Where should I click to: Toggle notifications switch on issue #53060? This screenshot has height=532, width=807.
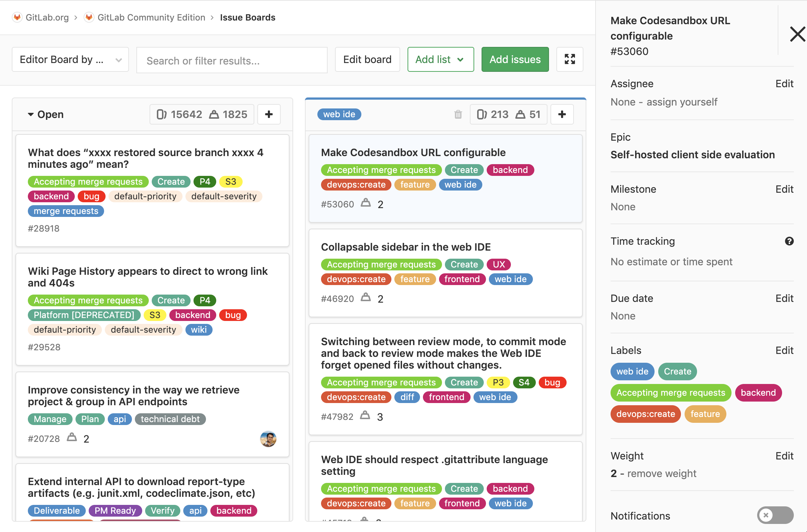point(775,516)
